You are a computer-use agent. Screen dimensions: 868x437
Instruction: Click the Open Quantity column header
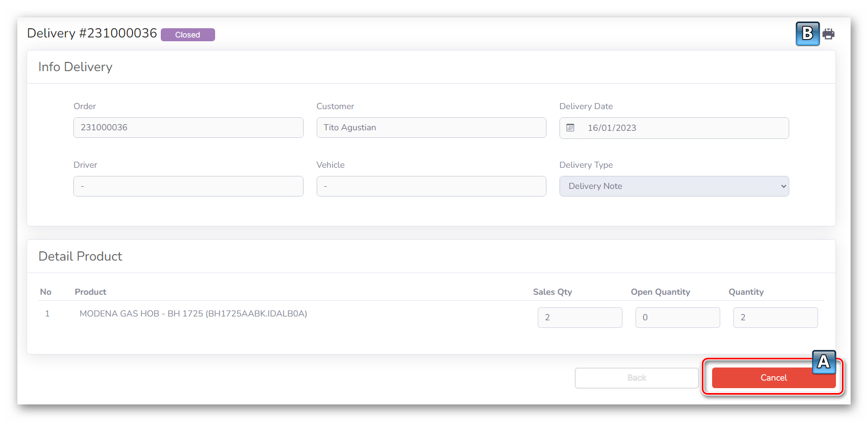(660, 292)
